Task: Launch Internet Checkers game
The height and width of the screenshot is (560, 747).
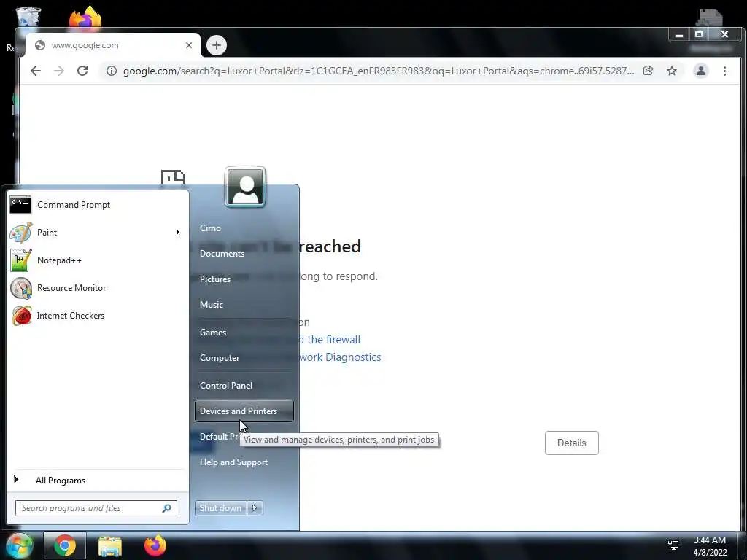Action: coord(97,315)
